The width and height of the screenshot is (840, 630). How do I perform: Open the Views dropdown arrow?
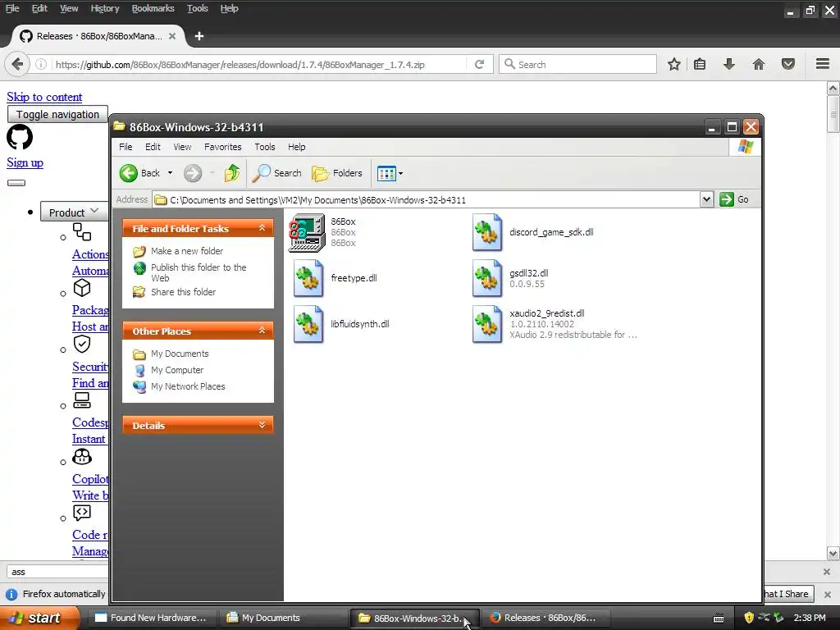click(x=400, y=173)
